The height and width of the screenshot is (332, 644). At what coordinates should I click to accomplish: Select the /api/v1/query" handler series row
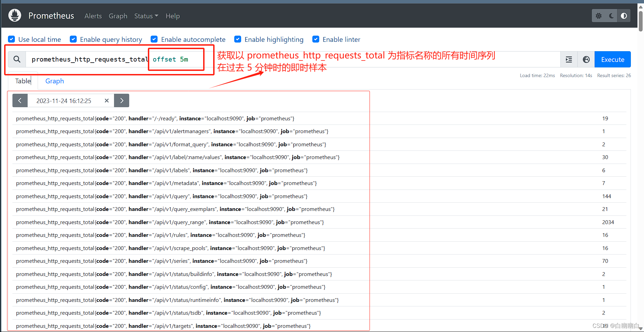tap(319, 196)
